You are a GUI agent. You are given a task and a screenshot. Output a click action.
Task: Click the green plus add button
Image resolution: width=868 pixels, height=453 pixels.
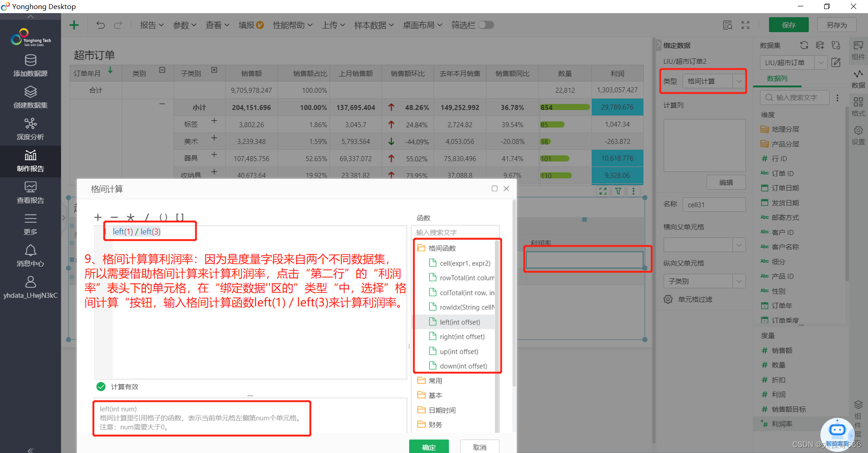74,25
